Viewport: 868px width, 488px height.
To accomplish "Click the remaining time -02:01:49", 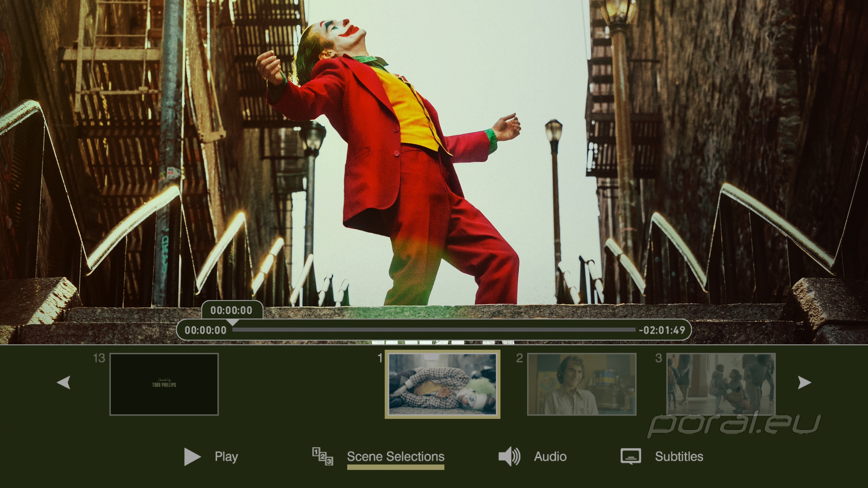I will pos(662,330).
